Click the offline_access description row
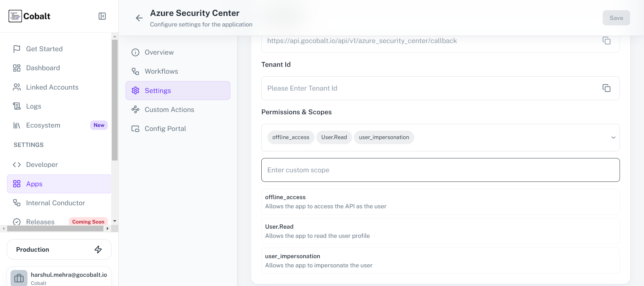 [441, 202]
